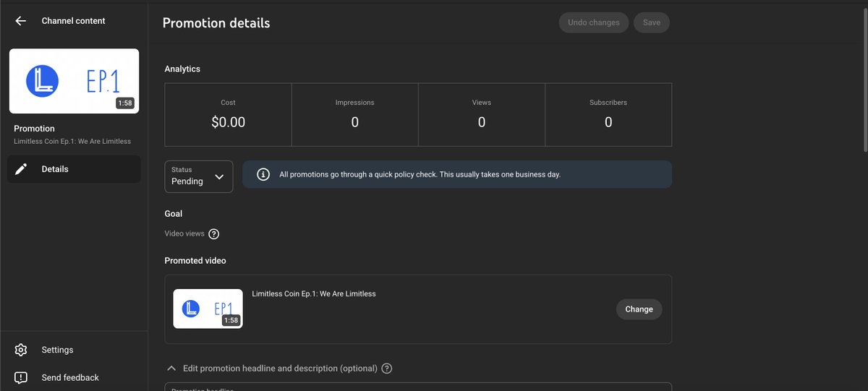Screen dimensions: 868x391
Task: Click the 'Promoted video' section label
Action: (195, 261)
